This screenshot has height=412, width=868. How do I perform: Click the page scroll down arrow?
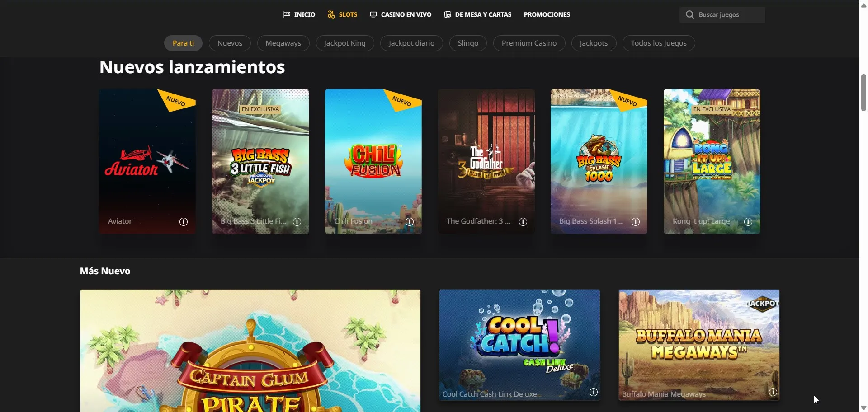863,407
